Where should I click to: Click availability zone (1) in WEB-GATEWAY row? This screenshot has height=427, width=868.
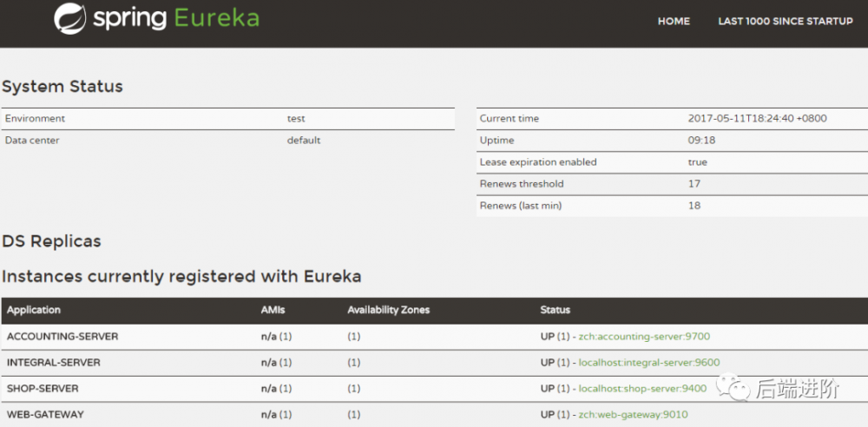(x=354, y=415)
